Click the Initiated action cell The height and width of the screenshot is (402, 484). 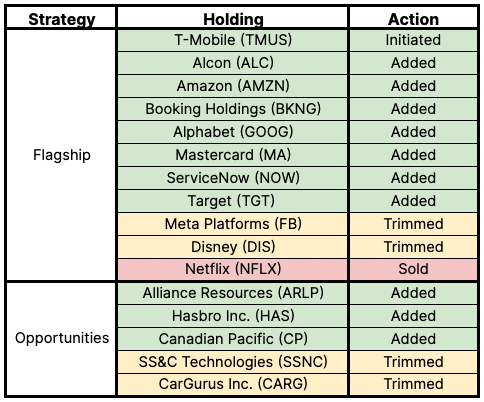pyautogui.click(x=413, y=40)
